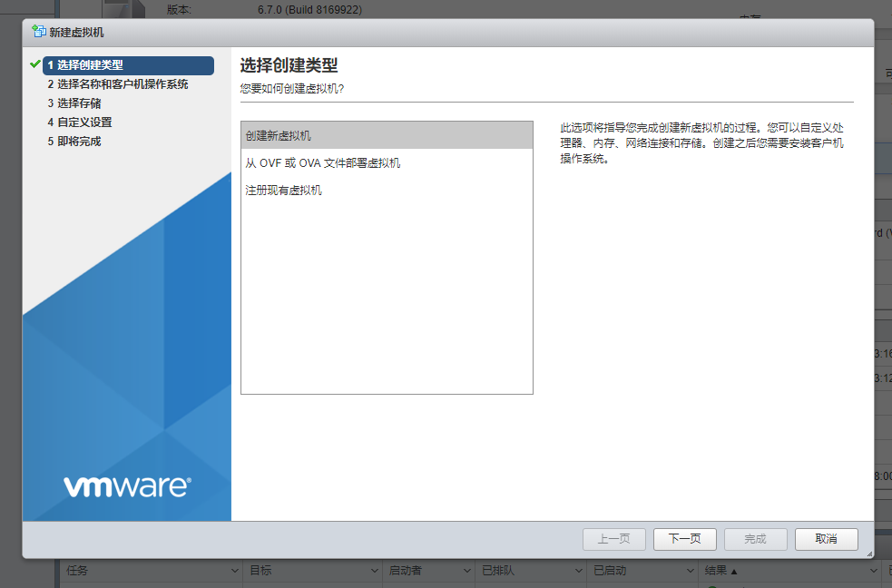Jump to step 3 选择存储

(74, 103)
